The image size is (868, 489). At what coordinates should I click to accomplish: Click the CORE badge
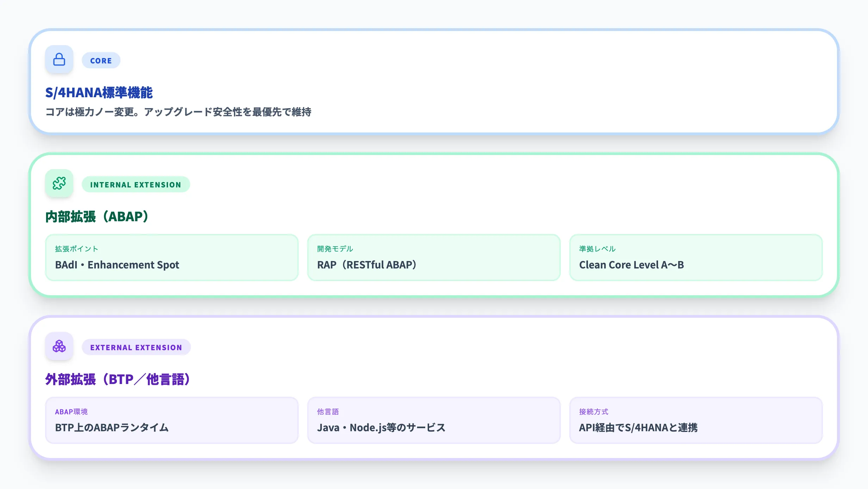pos(101,60)
